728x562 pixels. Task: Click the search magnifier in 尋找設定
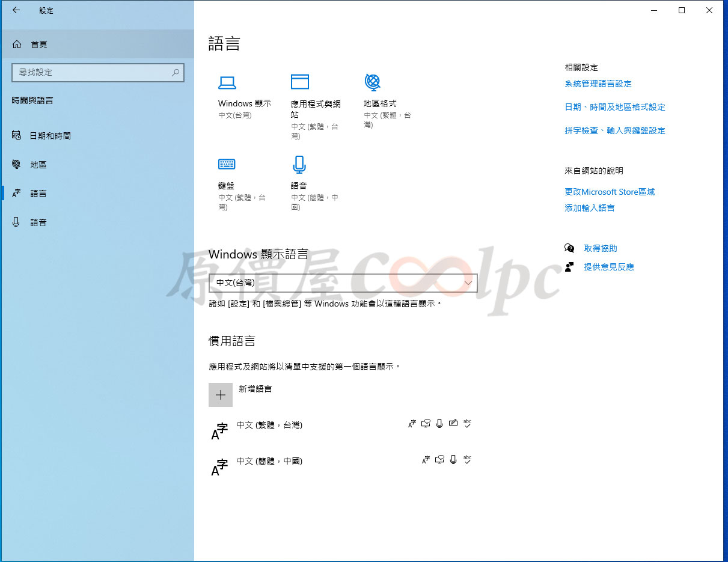coord(176,73)
